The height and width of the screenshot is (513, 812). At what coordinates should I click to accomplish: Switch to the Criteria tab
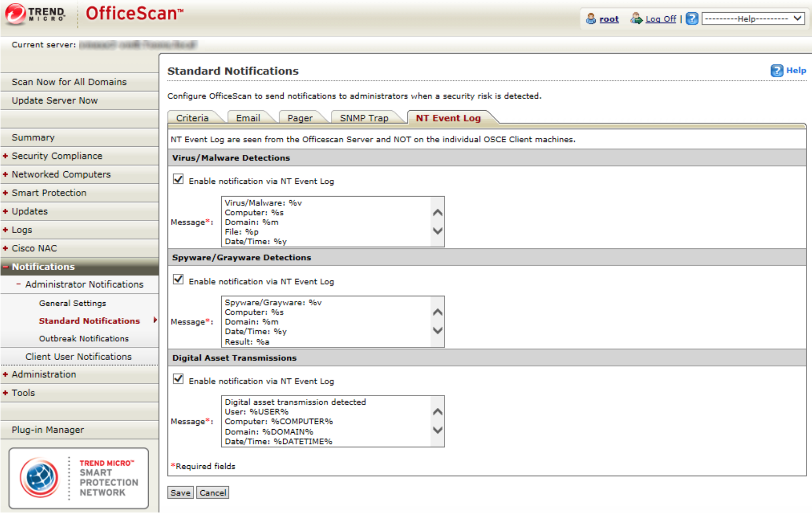point(192,118)
